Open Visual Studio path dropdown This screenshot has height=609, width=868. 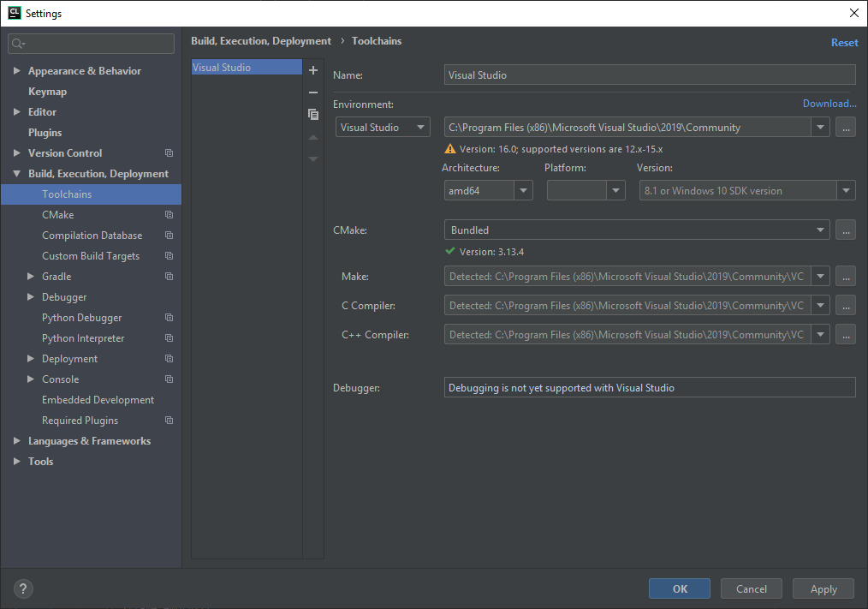(820, 128)
